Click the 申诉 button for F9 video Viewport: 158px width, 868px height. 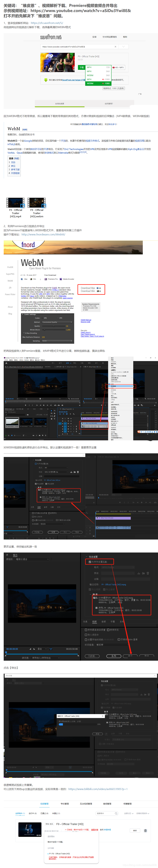pos(135,830)
